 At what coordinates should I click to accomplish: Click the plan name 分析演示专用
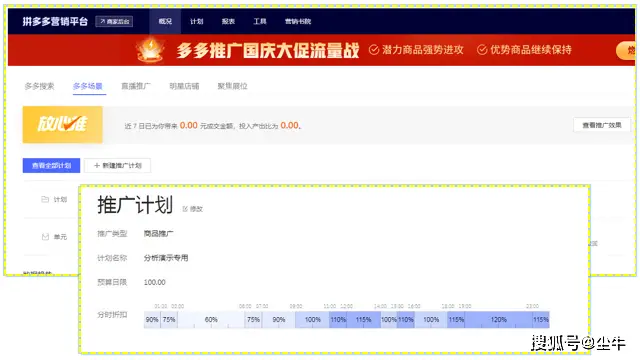point(166,258)
